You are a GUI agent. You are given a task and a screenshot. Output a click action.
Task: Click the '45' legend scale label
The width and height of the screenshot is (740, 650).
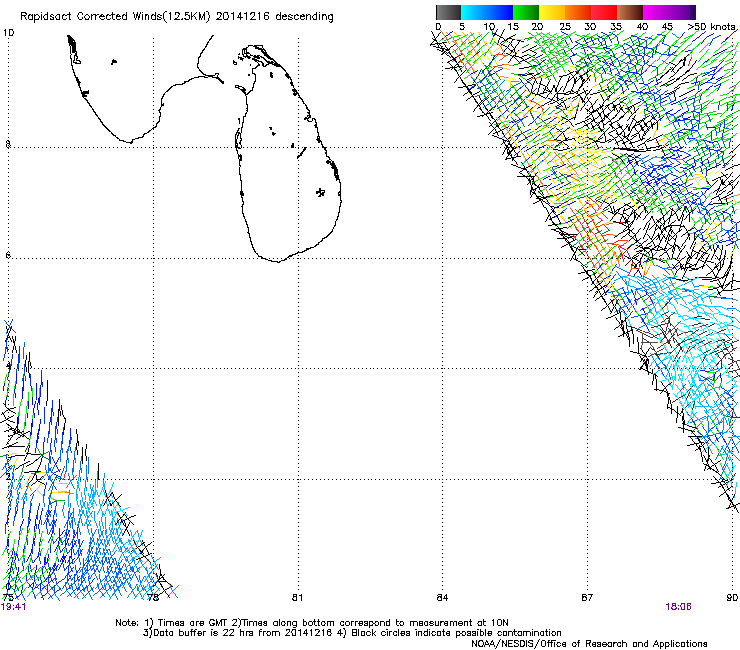[x=667, y=27]
